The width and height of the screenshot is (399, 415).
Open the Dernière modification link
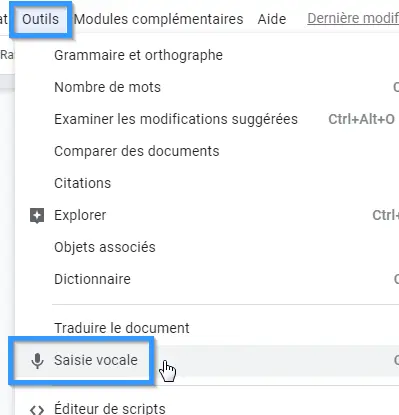tap(353, 19)
